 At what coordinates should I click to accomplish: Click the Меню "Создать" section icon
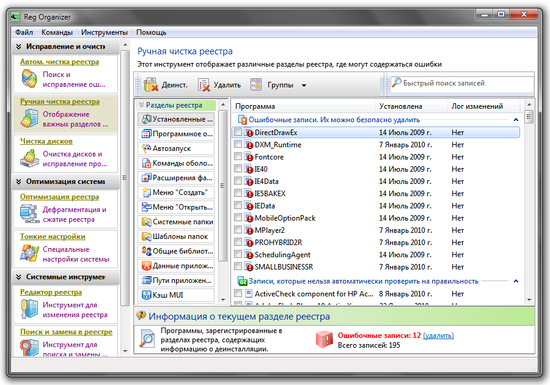click(x=146, y=192)
